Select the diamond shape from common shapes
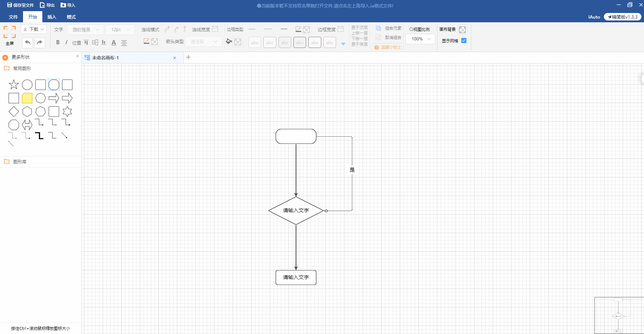Viewport: 644px width, 334px height. click(x=14, y=111)
